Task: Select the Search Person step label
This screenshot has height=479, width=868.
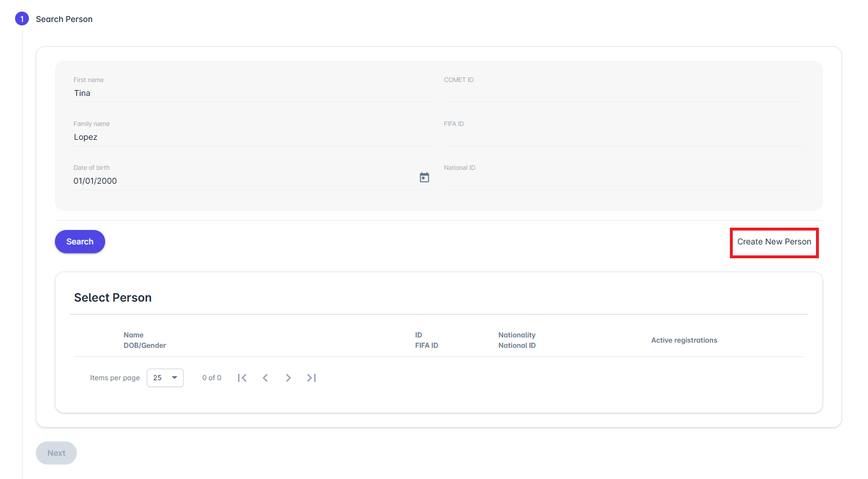Action: (64, 19)
